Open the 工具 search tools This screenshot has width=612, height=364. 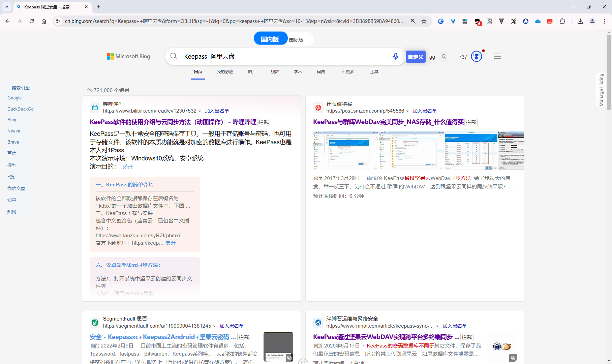[x=374, y=71]
